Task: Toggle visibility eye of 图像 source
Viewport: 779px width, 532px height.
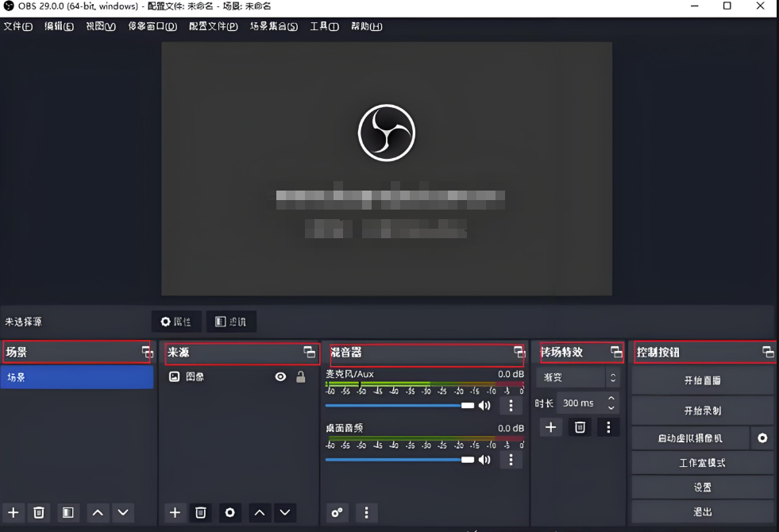Action: click(280, 377)
